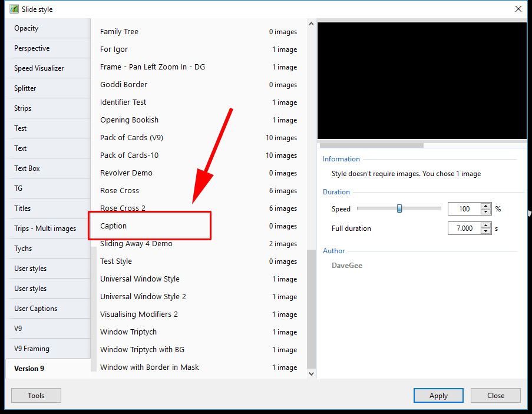Select Universal Window Style 2

(x=199, y=296)
